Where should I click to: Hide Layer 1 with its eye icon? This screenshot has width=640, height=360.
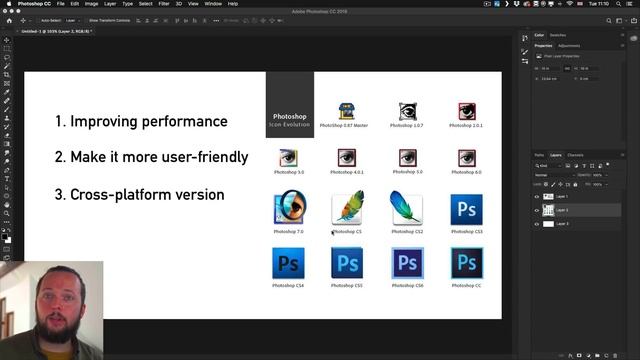pyautogui.click(x=537, y=197)
